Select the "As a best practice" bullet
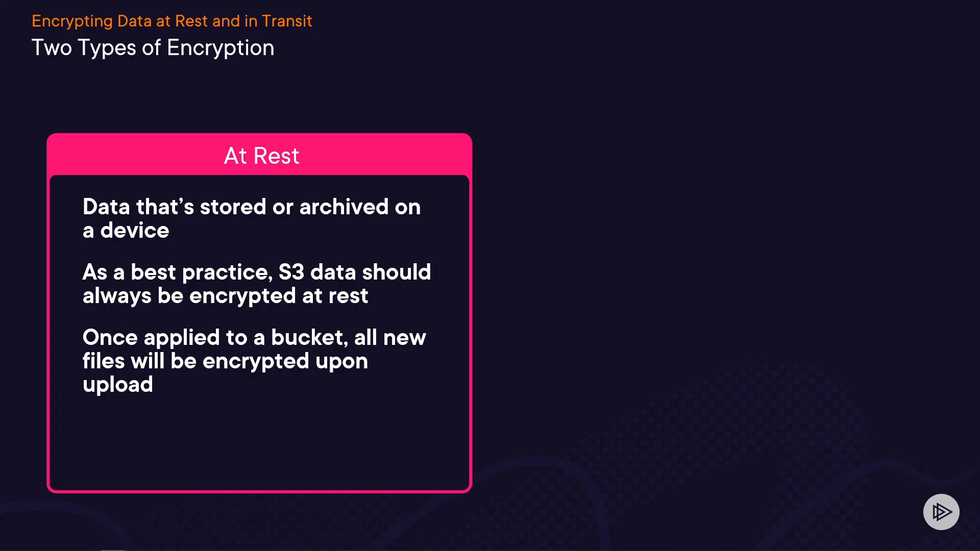 (256, 284)
